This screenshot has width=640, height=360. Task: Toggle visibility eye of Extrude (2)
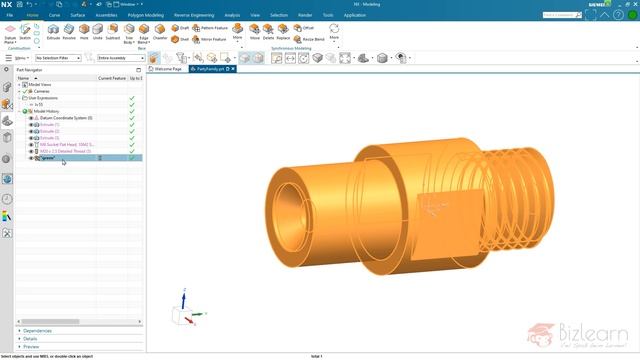pyautogui.click(x=31, y=131)
